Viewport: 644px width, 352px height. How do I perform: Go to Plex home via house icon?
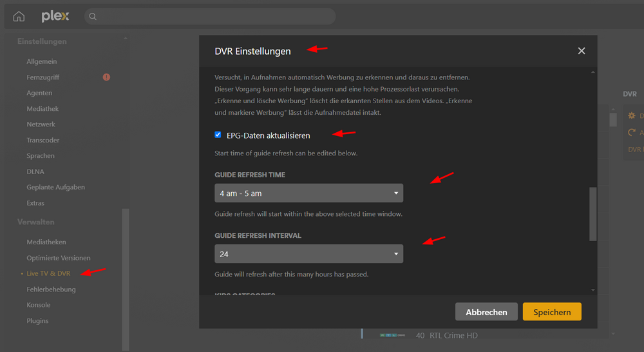coord(19,17)
